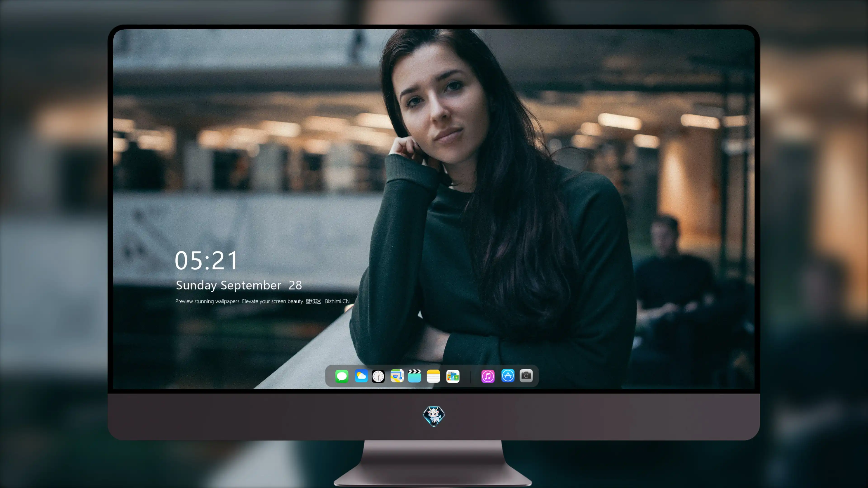Open the App Store from the dock
Image resolution: width=868 pixels, height=488 pixels.
click(508, 376)
